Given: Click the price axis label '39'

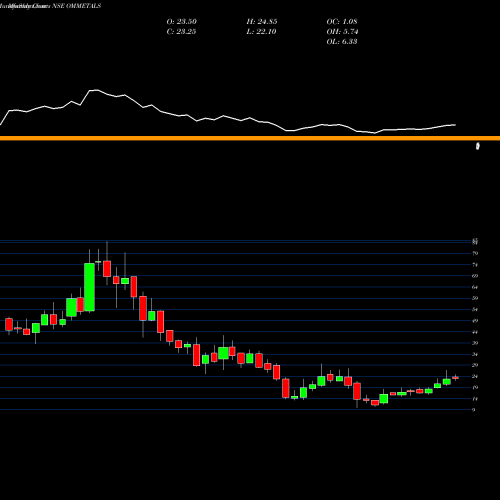Looking at the screenshot, I should point(475,343).
